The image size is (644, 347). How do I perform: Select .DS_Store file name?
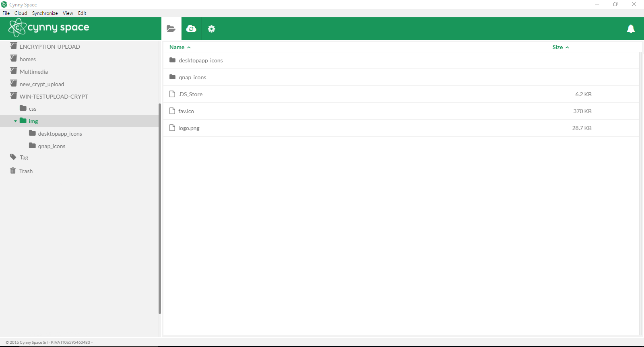tap(190, 94)
